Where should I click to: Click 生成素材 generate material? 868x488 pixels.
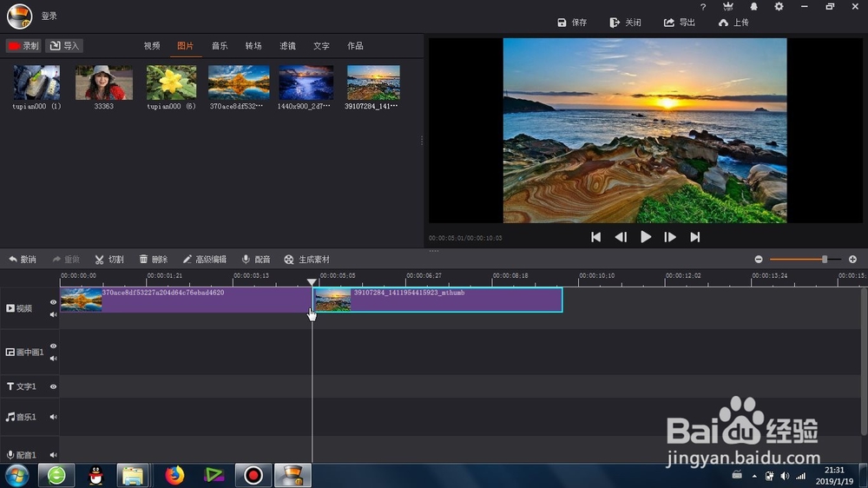(x=306, y=260)
